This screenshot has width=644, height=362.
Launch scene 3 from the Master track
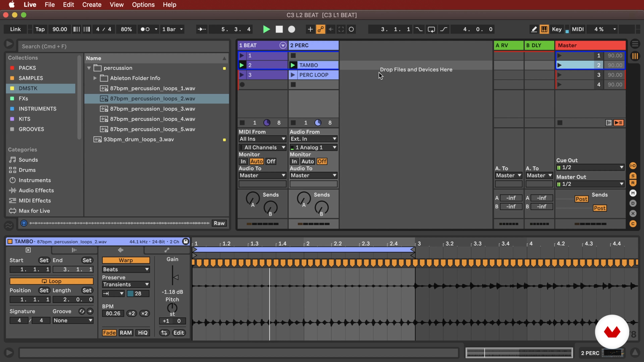click(x=559, y=75)
